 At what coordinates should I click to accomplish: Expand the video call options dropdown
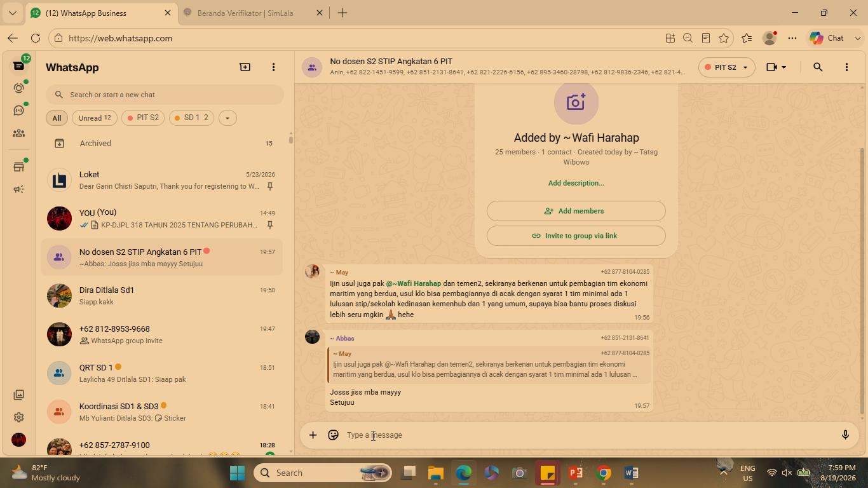(783, 67)
